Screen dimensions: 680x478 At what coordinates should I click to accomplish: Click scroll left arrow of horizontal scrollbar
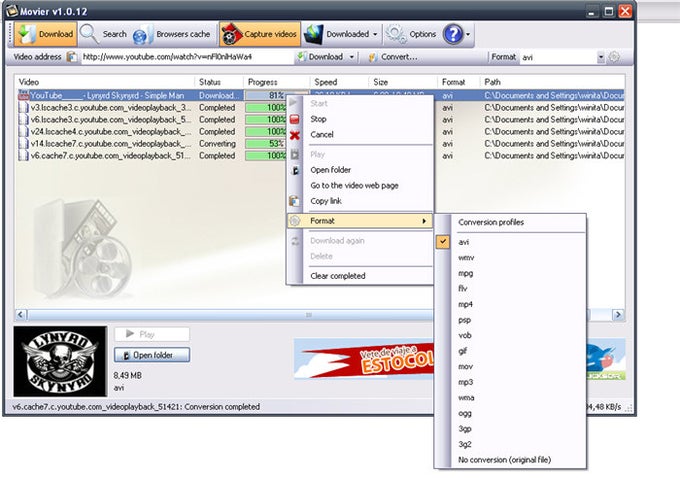(x=20, y=315)
